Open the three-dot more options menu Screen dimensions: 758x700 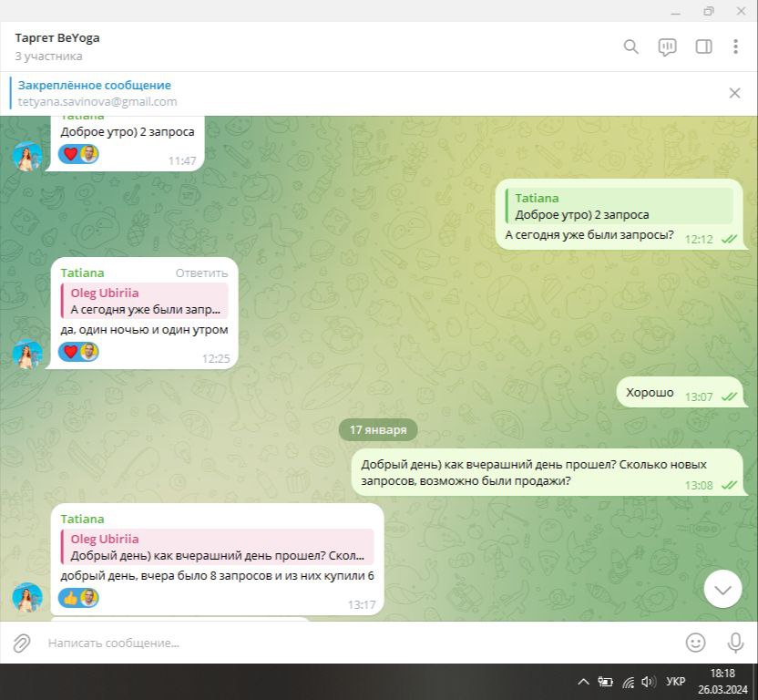point(735,46)
